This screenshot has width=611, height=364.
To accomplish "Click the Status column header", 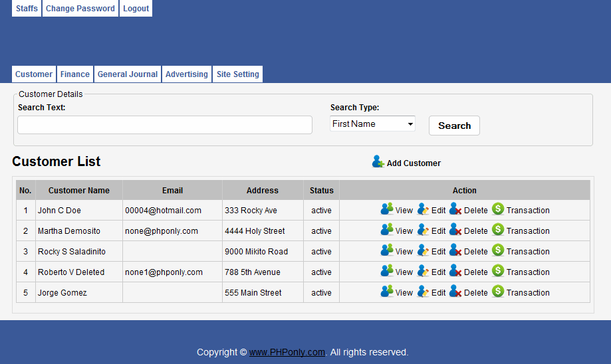I will (x=322, y=191).
